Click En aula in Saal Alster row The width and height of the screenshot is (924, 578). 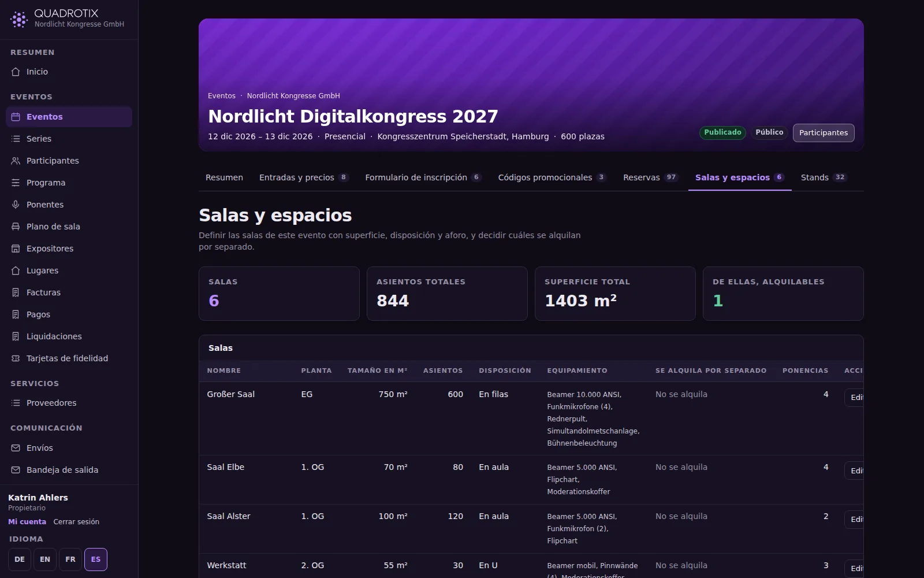pos(494,516)
